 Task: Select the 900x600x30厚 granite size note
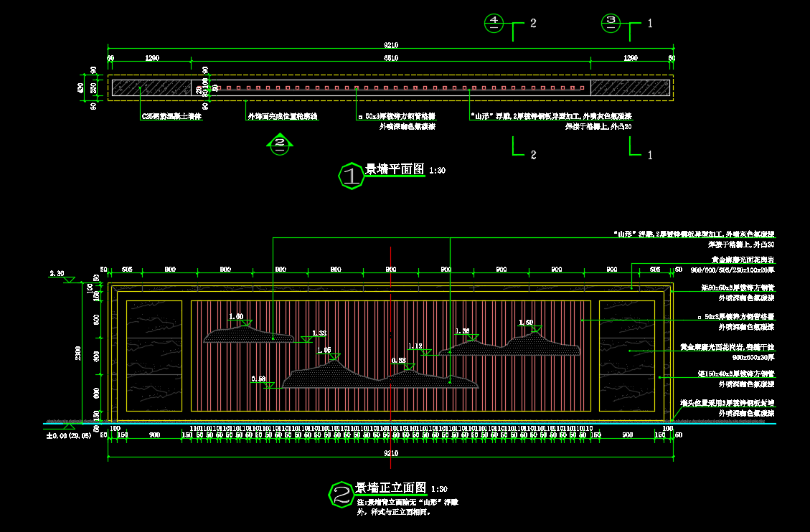point(753,358)
